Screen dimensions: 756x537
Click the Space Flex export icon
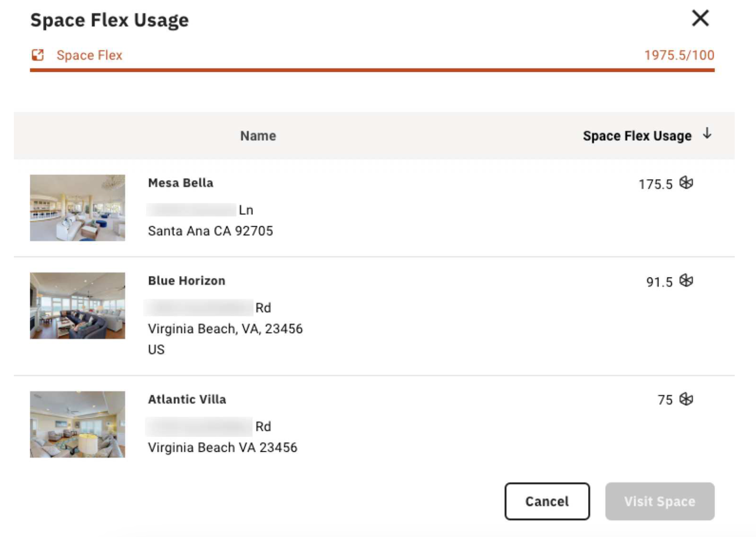38,55
